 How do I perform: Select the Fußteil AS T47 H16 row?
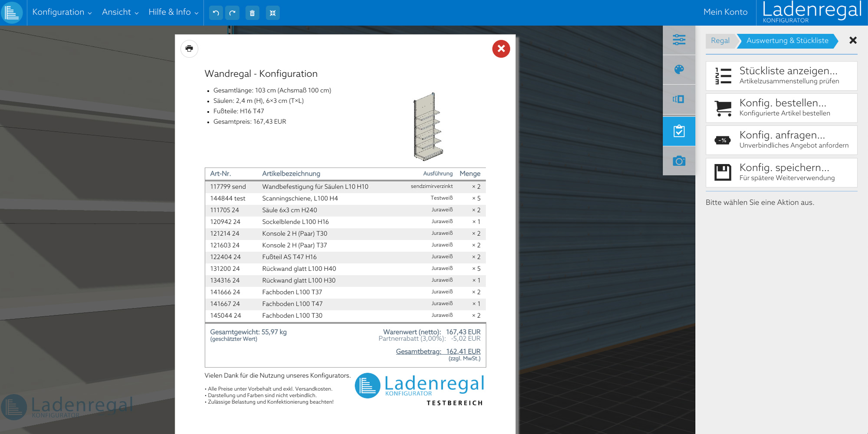(x=345, y=257)
